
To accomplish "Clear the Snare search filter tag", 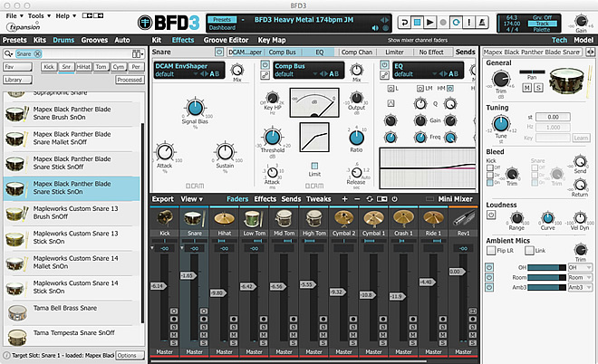I will [37, 53].
